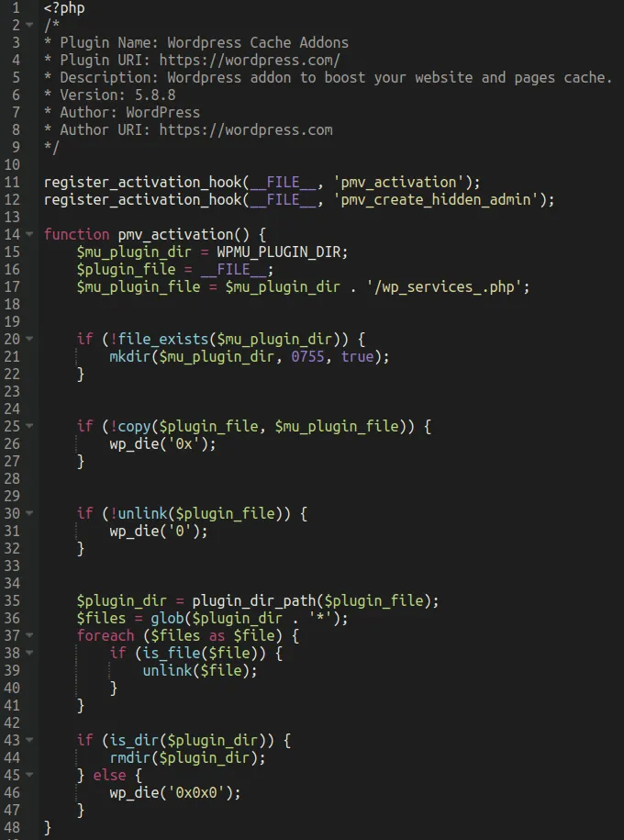Click the closing brace on line 48
This screenshot has height=840, width=624.
coord(48,828)
